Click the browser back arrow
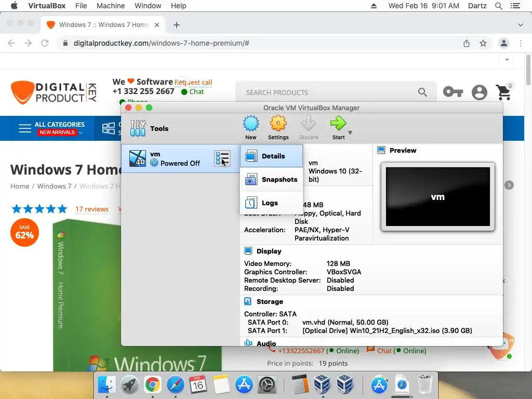The image size is (532, 399). click(11, 43)
